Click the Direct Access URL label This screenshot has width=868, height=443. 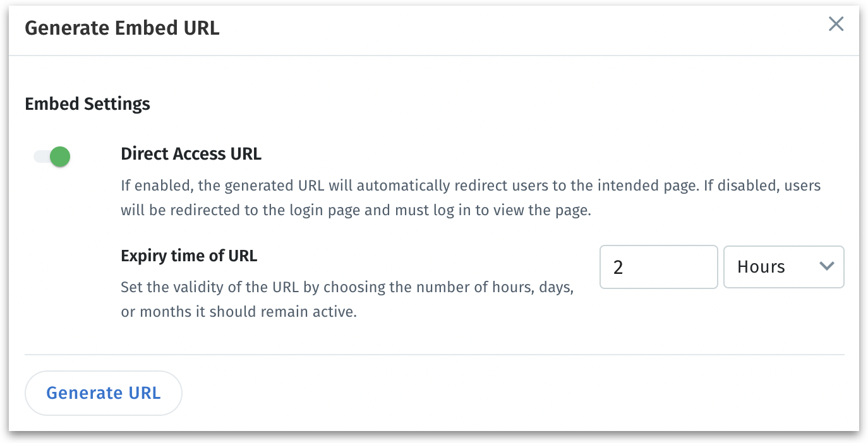191,153
